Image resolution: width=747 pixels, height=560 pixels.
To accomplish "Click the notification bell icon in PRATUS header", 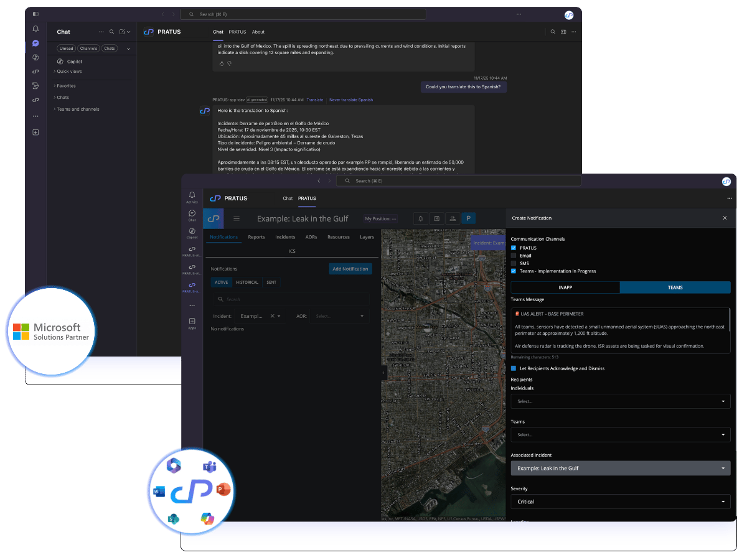I will coord(421,218).
